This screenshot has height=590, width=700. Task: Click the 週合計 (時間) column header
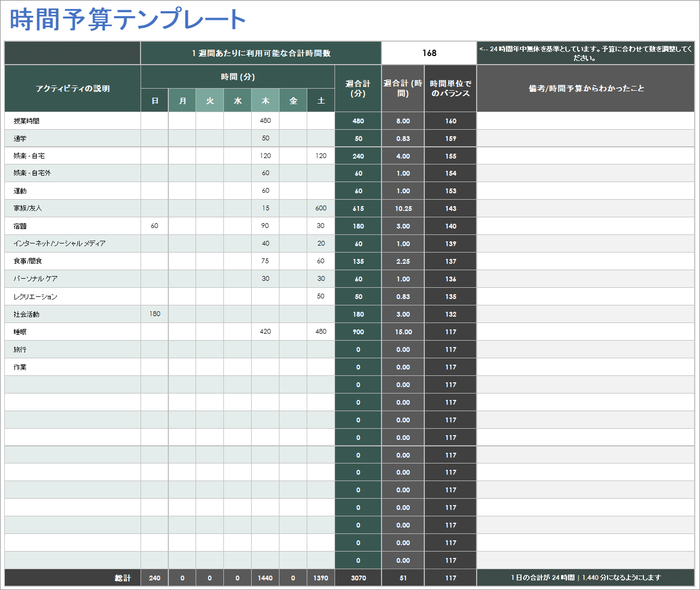coord(403,89)
